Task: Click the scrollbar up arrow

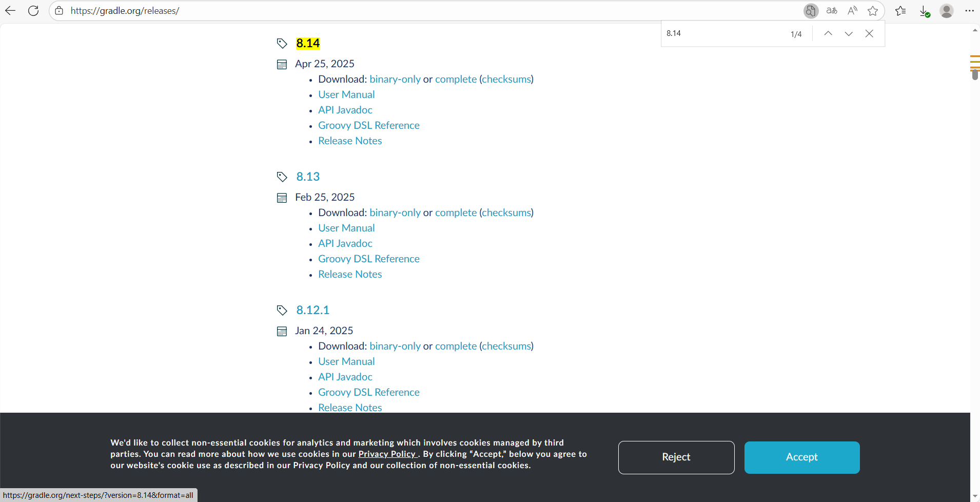Action: pyautogui.click(x=975, y=30)
